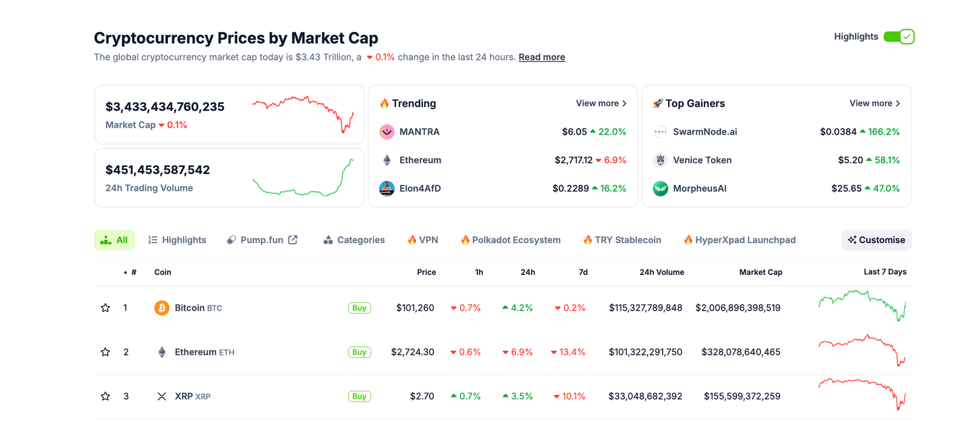980x421 pixels.
Task: Click the Ethereum ETH coin logo
Action: coord(162,351)
